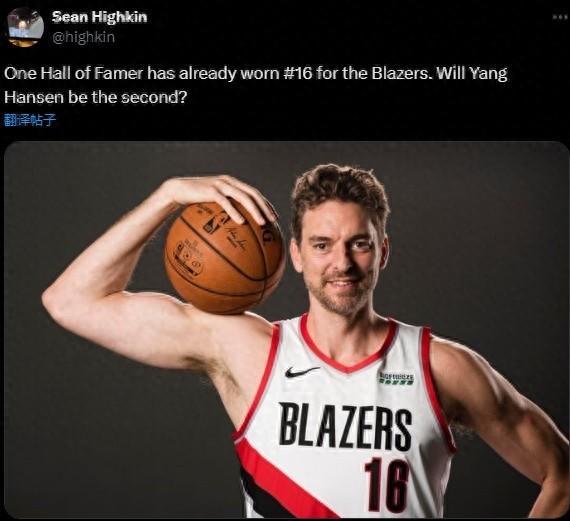Image resolution: width=570 pixels, height=521 pixels.
Task: Click the BLAZERS wordmark on the jersey
Action: click(x=345, y=426)
